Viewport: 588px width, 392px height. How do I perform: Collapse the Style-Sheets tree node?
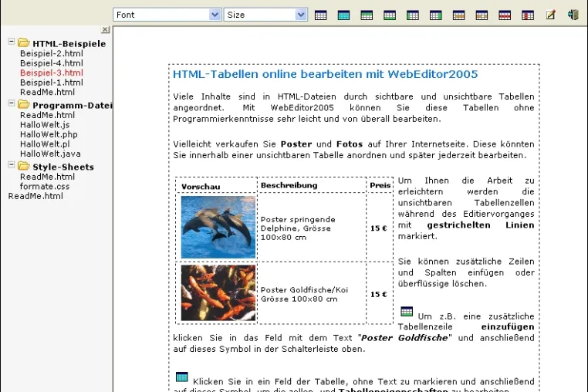12,164
